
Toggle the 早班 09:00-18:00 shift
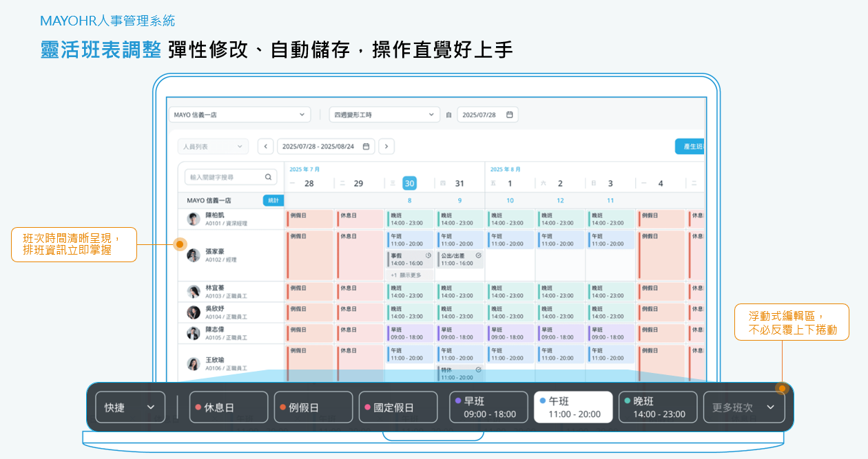488,407
